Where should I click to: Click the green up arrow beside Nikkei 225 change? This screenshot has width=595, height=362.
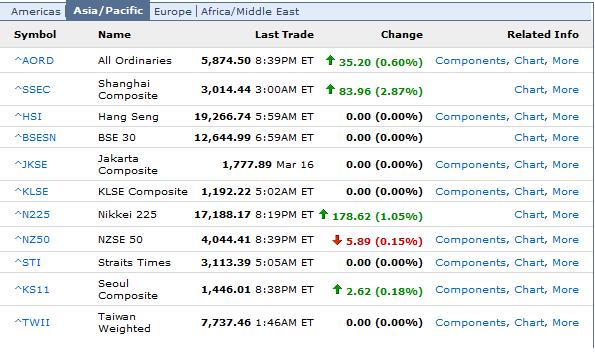tap(323, 214)
